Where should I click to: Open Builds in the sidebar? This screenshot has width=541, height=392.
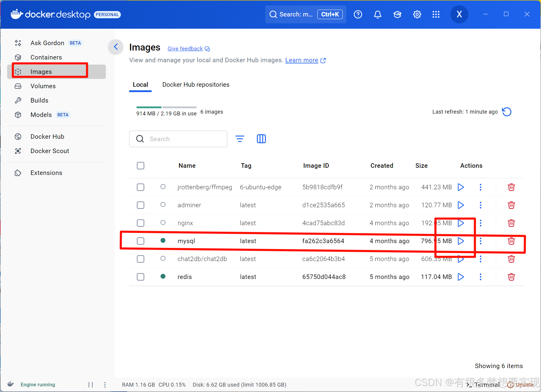[57, 100]
